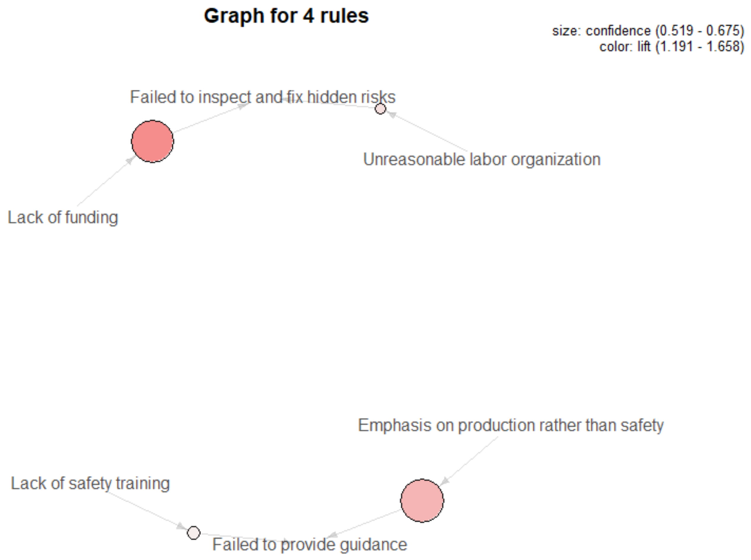Click the 'size: confidence' legend line
This screenshot has width=751, height=560.
(x=648, y=31)
